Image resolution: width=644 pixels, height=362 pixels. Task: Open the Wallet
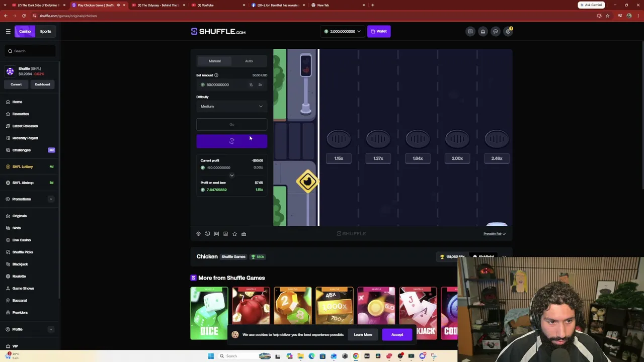[x=379, y=31]
